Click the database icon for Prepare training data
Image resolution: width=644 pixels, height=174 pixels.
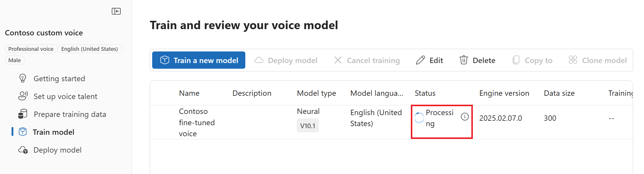pos(23,114)
